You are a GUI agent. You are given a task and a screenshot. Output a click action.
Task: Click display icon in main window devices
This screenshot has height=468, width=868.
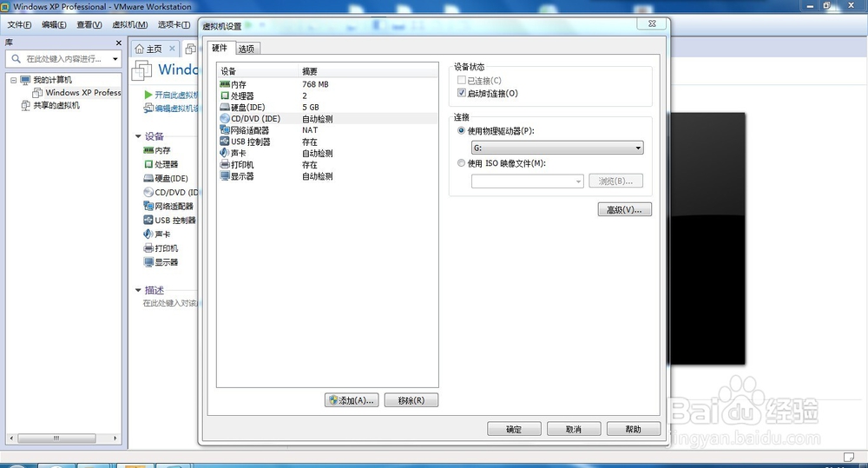point(148,262)
